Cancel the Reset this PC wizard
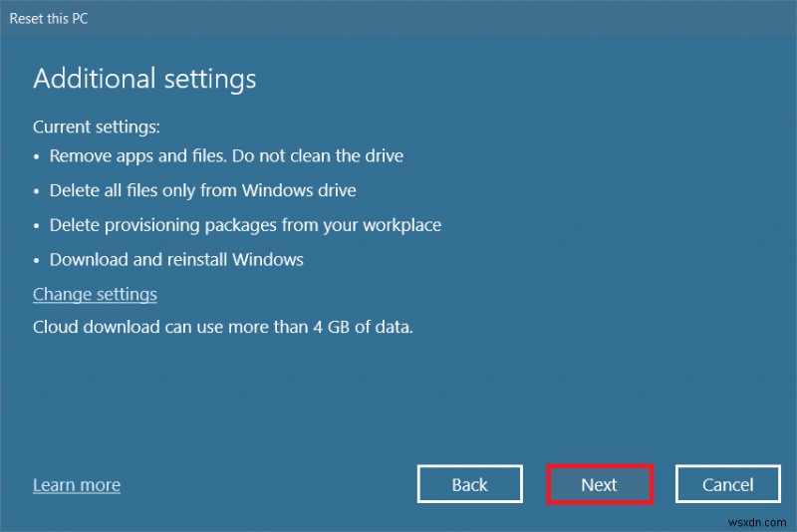The image size is (797, 532). [x=728, y=484]
